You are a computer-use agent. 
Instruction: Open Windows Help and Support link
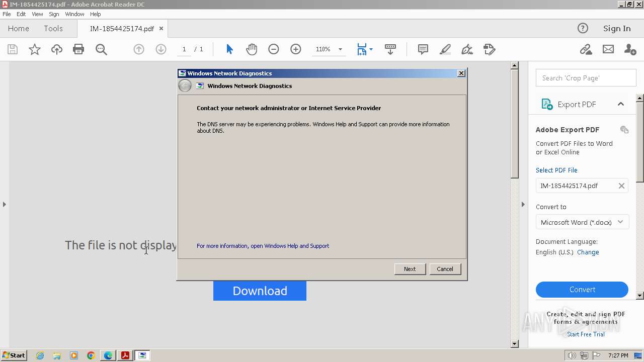[263, 246]
